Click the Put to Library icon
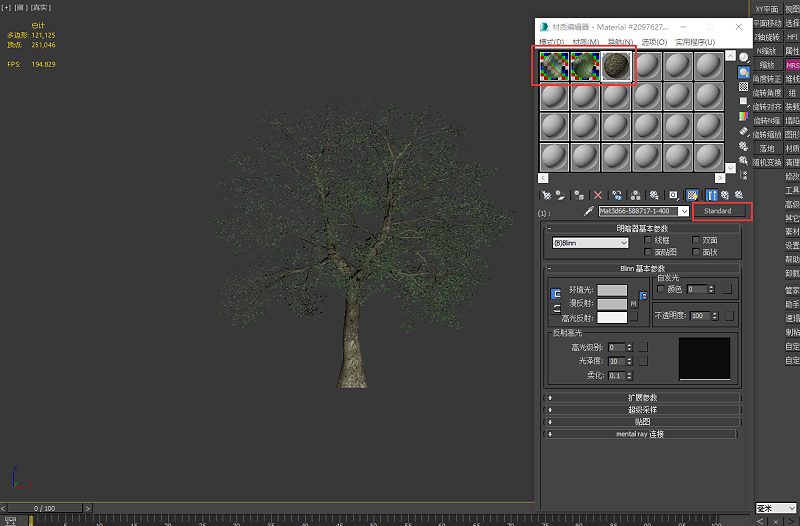 coord(654,195)
